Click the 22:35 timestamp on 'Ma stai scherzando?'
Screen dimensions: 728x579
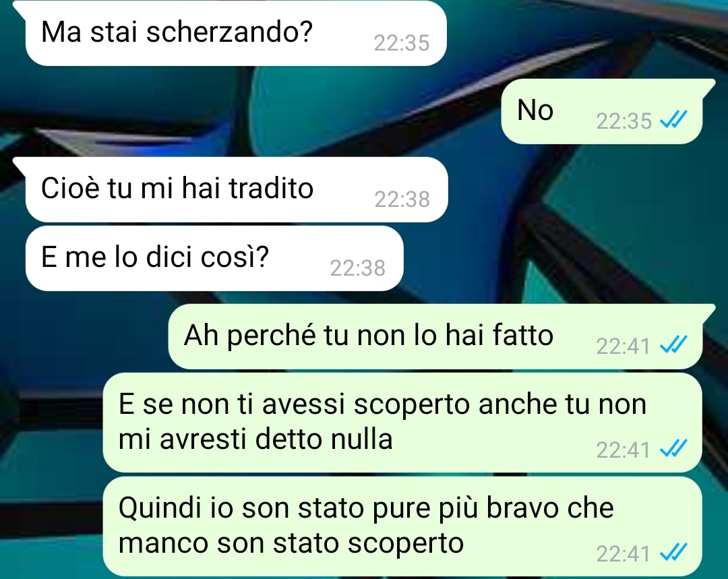tap(402, 43)
